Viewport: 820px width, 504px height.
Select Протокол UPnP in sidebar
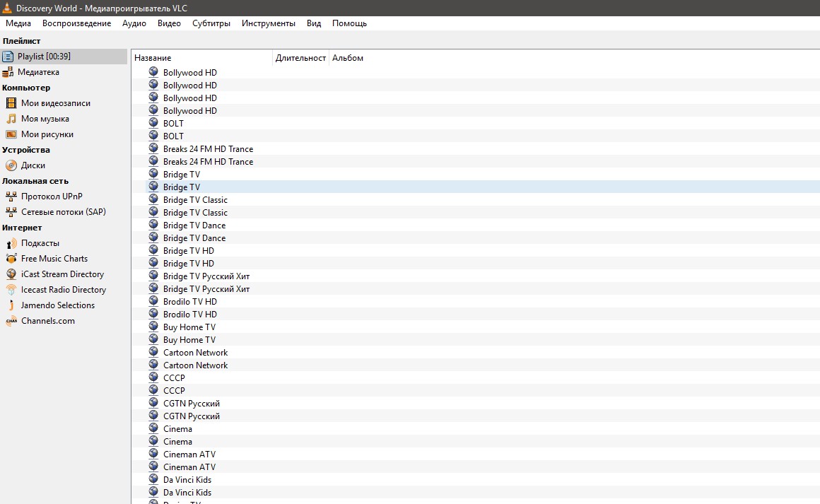(x=52, y=197)
